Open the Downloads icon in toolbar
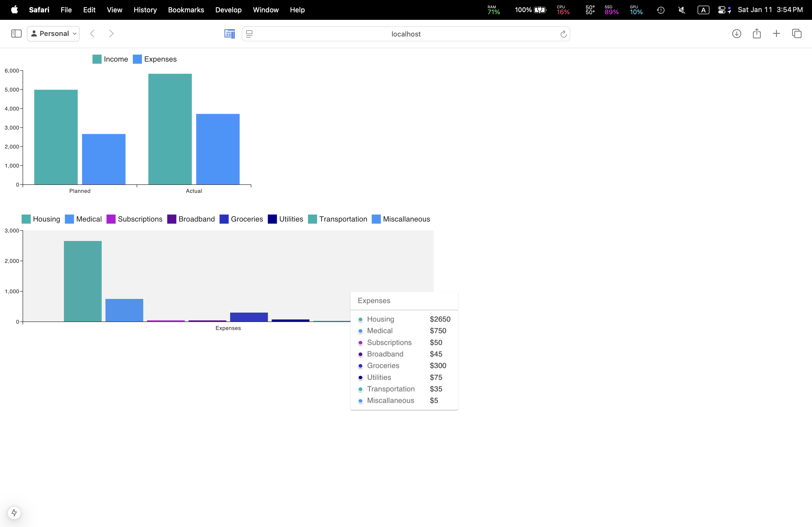 [736, 33]
